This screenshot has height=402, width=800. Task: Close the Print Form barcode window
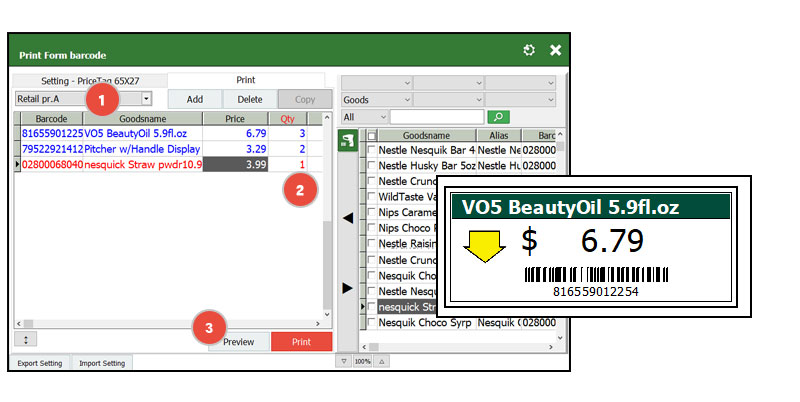[556, 50]
